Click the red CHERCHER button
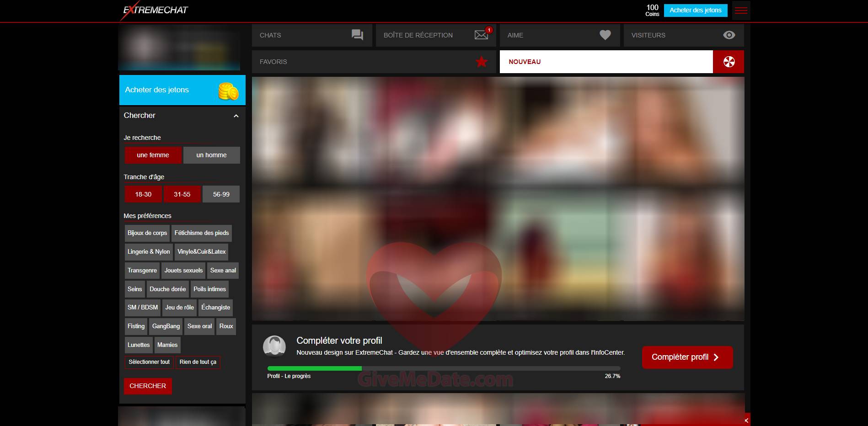The width and height of the screenshot is (868, 426). pos(148,386)
